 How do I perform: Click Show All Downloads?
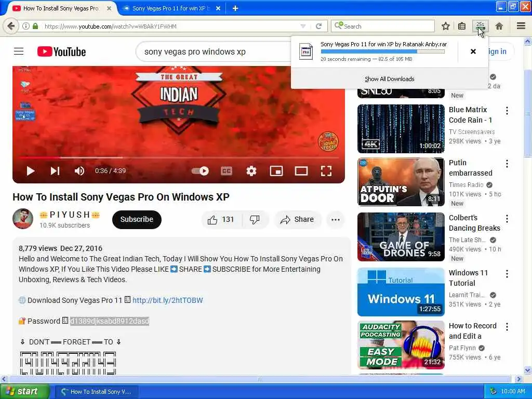[390, 79]
